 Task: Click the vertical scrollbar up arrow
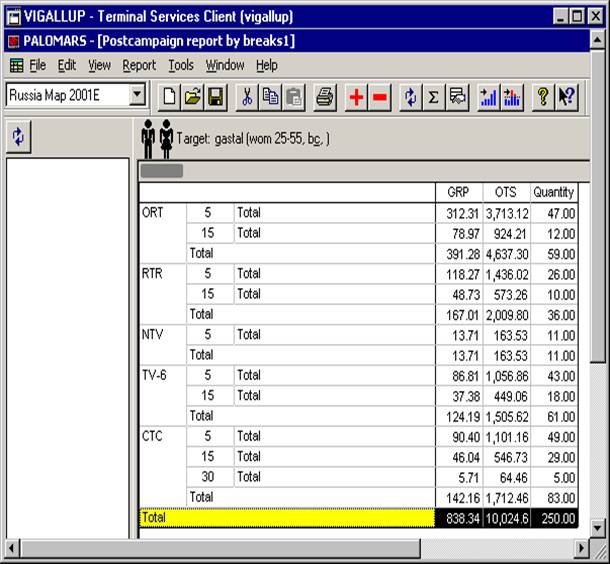(598, 40)
